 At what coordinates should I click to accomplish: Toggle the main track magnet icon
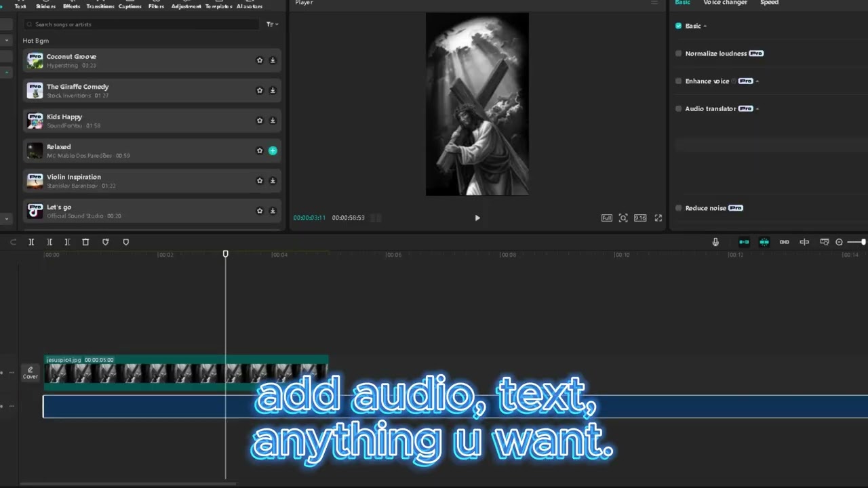coord(744,242)
